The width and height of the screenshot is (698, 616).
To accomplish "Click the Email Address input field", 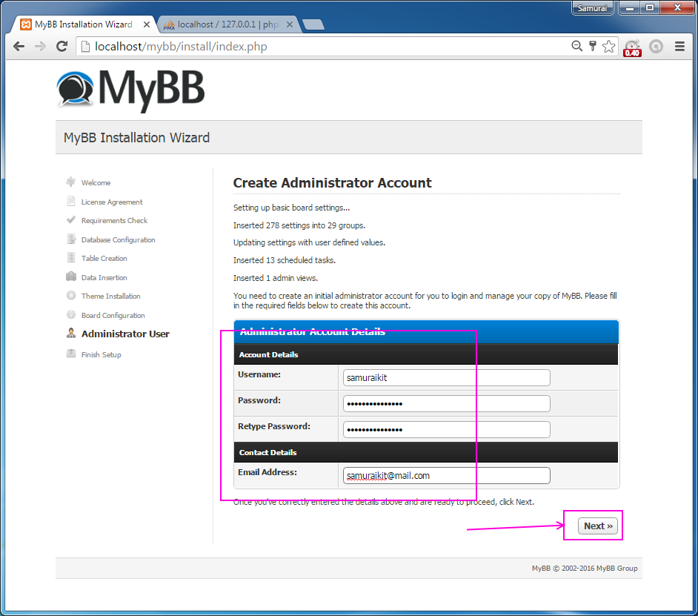I will (447, 476).
